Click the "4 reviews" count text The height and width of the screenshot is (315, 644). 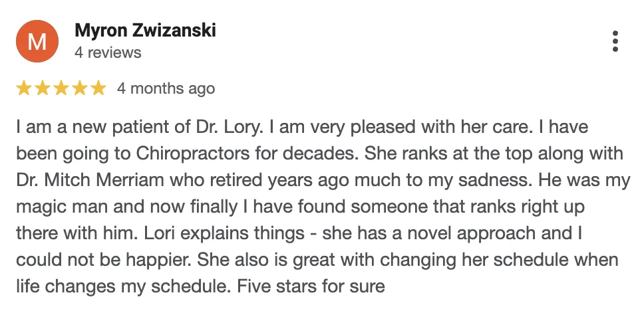108,52
